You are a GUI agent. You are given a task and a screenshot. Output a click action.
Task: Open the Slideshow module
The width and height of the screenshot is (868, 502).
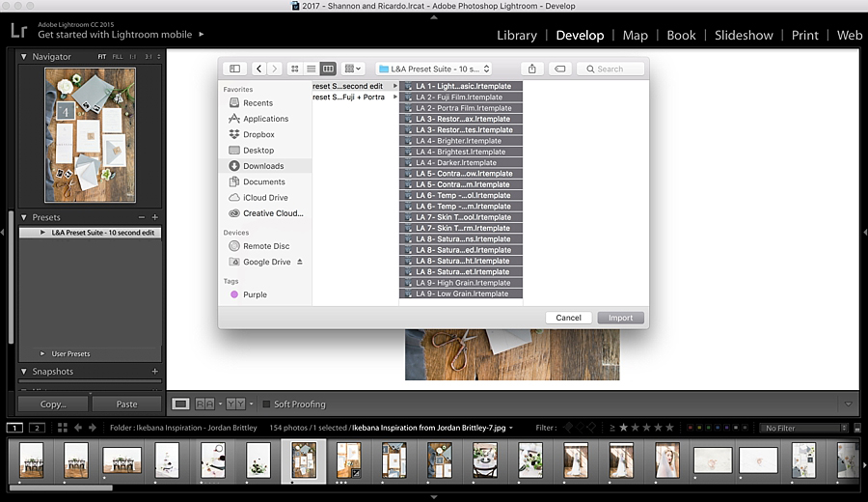744,35
